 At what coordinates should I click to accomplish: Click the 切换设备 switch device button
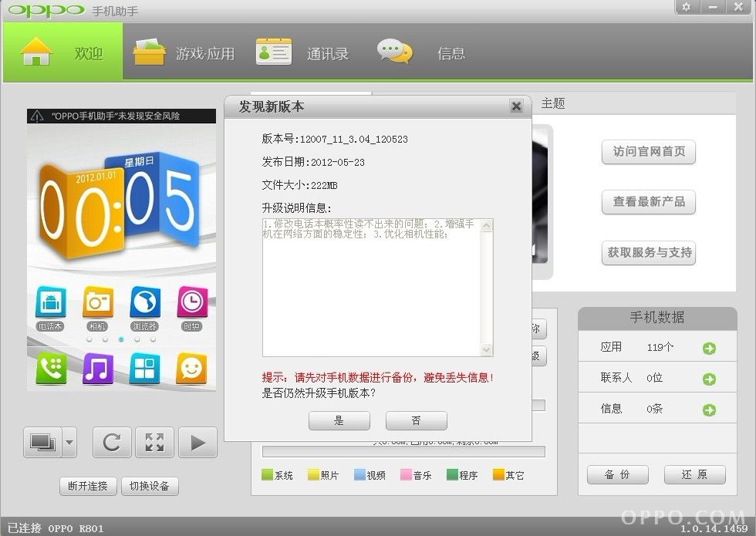point(150,486)
